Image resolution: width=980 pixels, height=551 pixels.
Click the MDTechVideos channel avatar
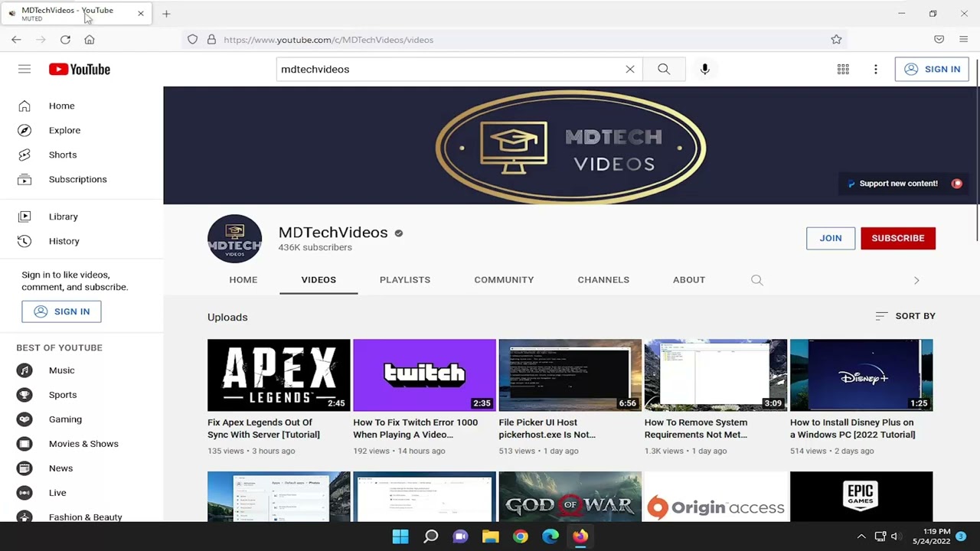point(235,239)
